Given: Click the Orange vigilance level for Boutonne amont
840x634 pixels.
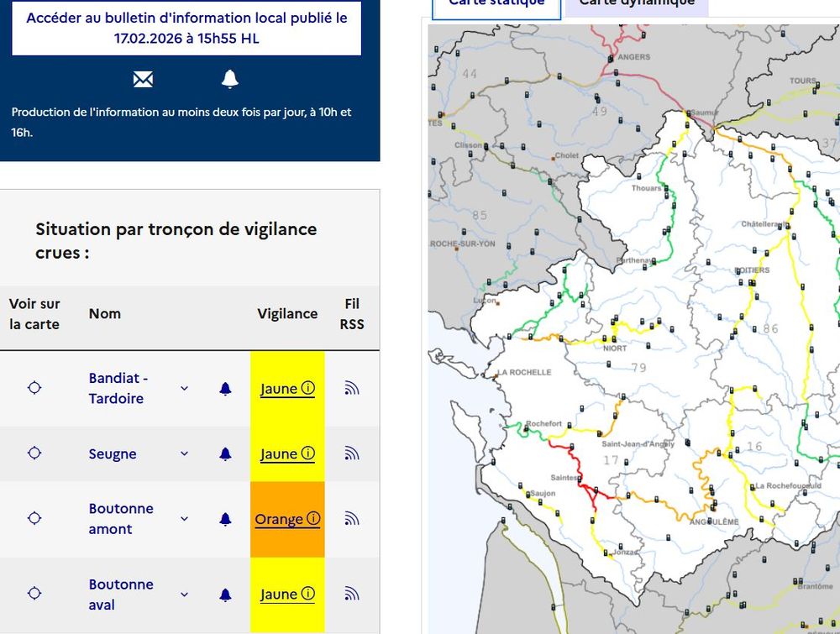Looking at the screenshot, I should (287, 519).
